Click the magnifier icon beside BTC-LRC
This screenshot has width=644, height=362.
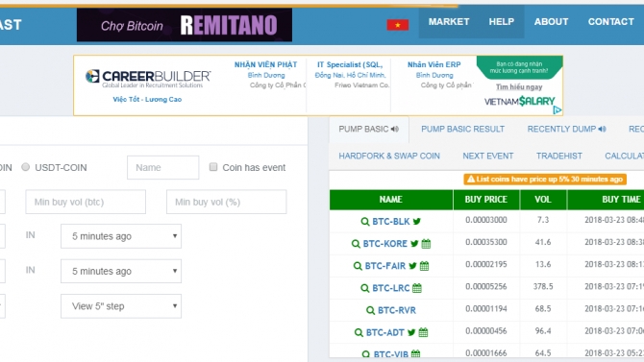point(364,288)
